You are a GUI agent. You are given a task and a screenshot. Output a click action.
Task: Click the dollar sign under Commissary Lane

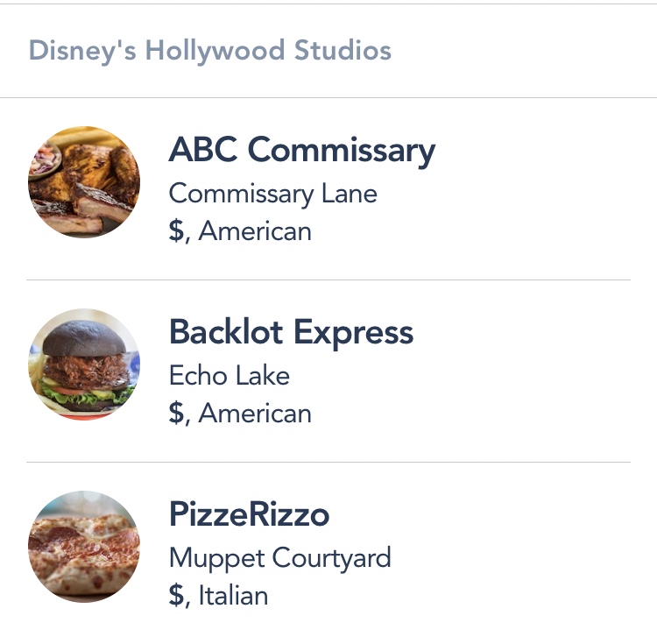pos(177,231)
